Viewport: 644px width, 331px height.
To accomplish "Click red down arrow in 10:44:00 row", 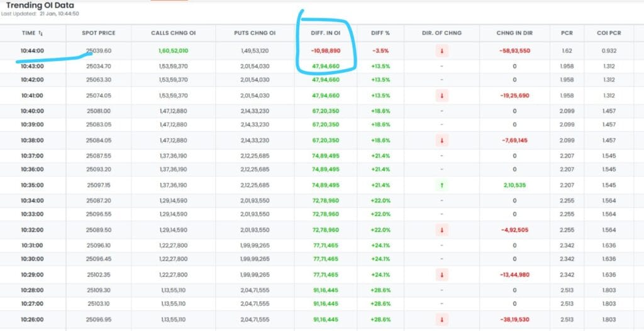I will click(441, 51).
